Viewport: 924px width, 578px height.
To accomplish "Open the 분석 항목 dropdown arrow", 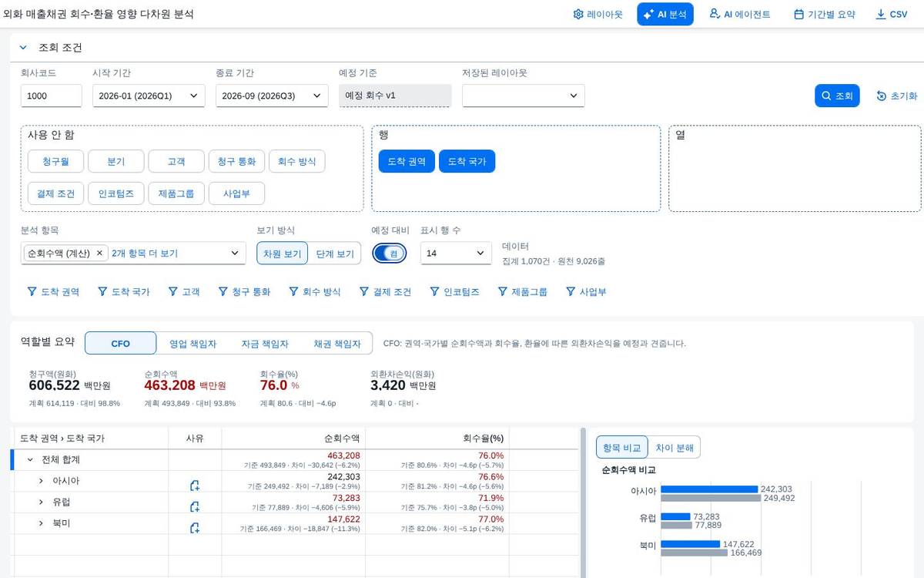I will (235, 253).
